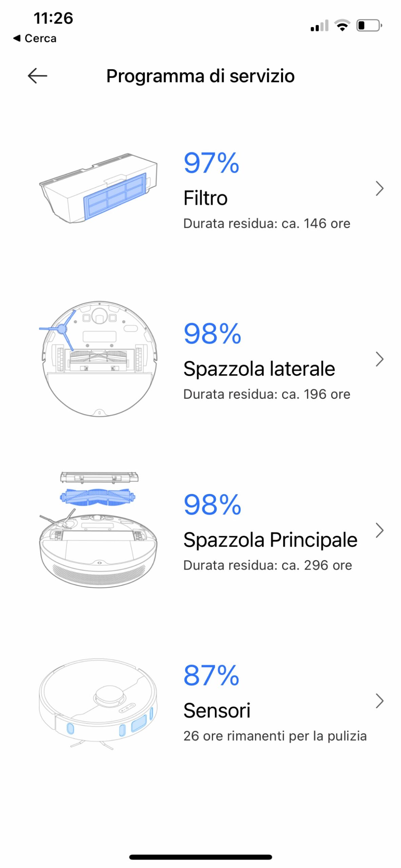Screen dimensions: 401x868
Task: Expand the Spazzola Principale chevron
Action: tap(379, 530)
